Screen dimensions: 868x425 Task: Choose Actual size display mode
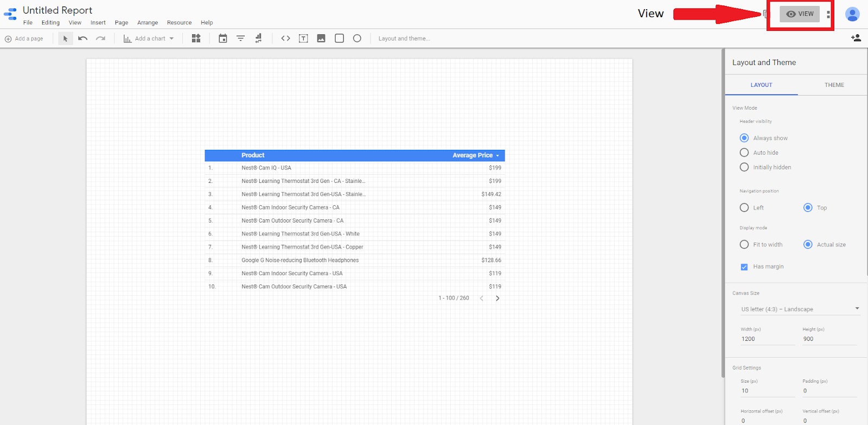point(808,244)
